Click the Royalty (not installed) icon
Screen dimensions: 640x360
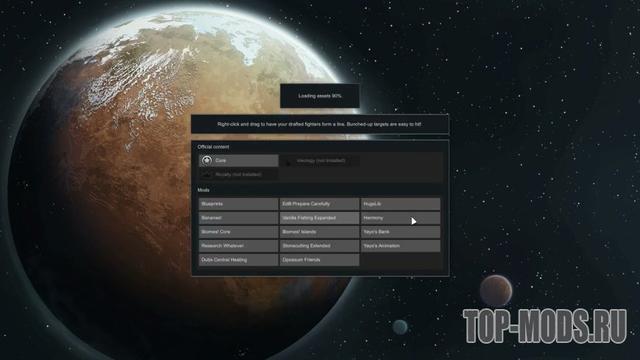(207, 174)
